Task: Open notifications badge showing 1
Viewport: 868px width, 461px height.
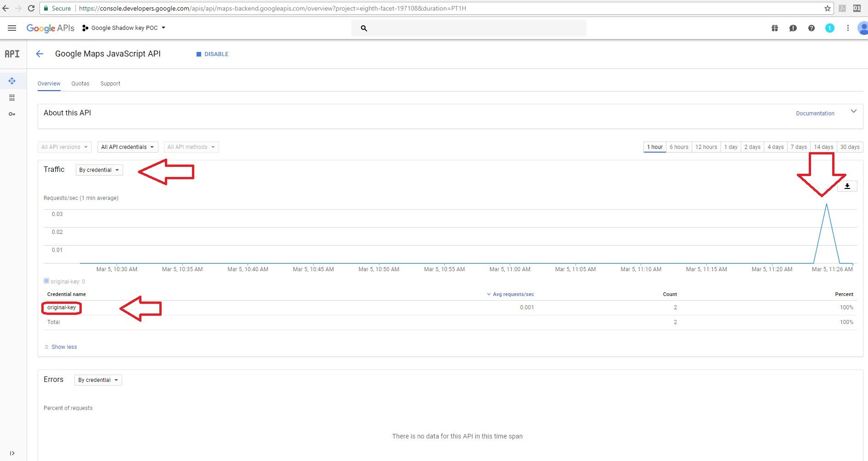Action: click(829, 28)
